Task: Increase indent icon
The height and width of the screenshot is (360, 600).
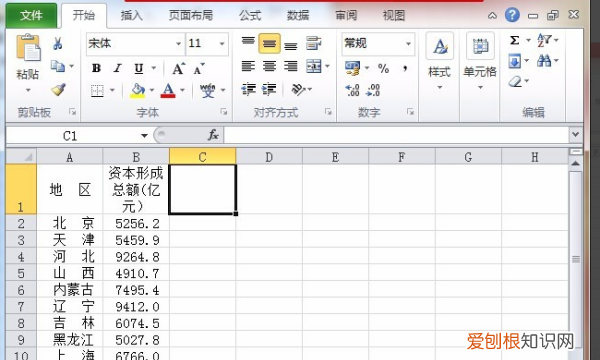Action: (x=269, y=90)
